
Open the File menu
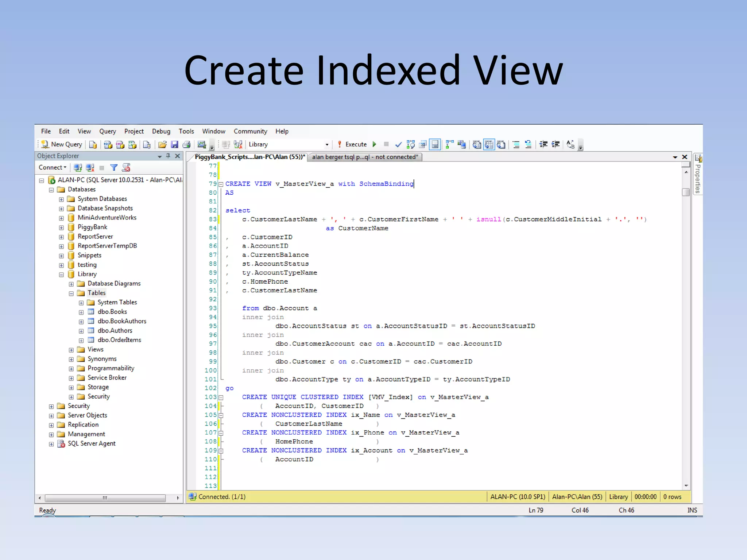(x=46, y=131)
